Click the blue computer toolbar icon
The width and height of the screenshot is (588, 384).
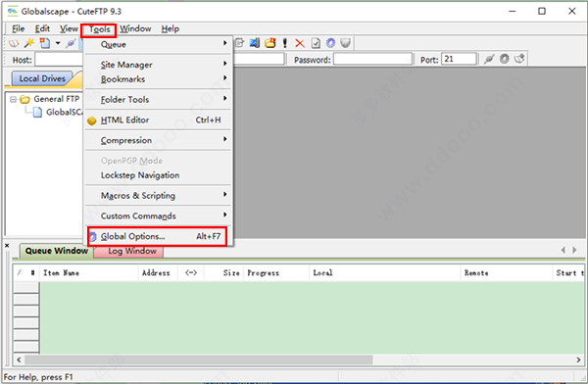tap(255, 43)
